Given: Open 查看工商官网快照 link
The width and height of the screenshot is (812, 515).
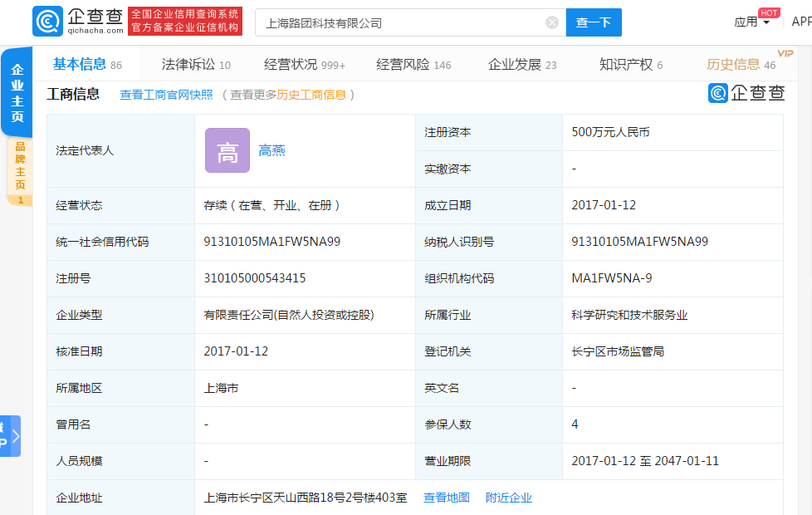Looking at the screenshot, I should pos(166,95).
